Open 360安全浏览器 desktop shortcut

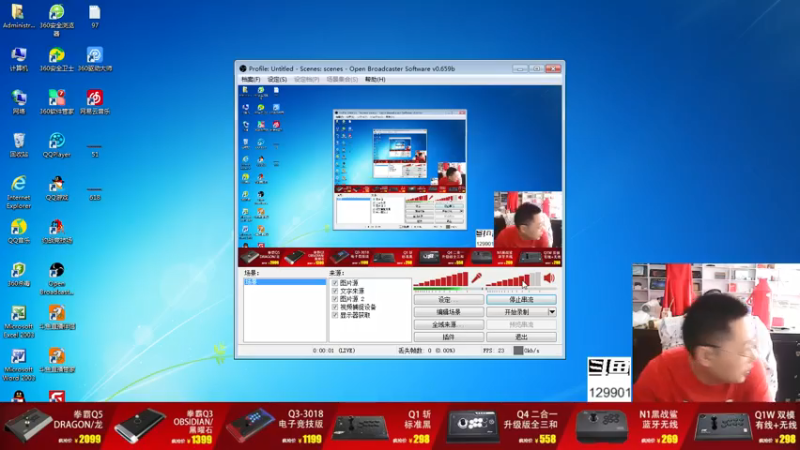click(x=57, y=19)
